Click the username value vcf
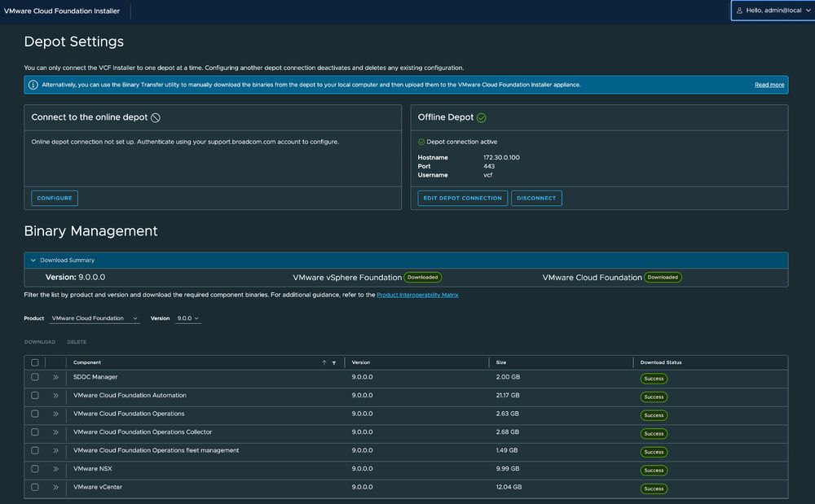The width and height of the screenshot is (815, 504). tap(488, 175)
